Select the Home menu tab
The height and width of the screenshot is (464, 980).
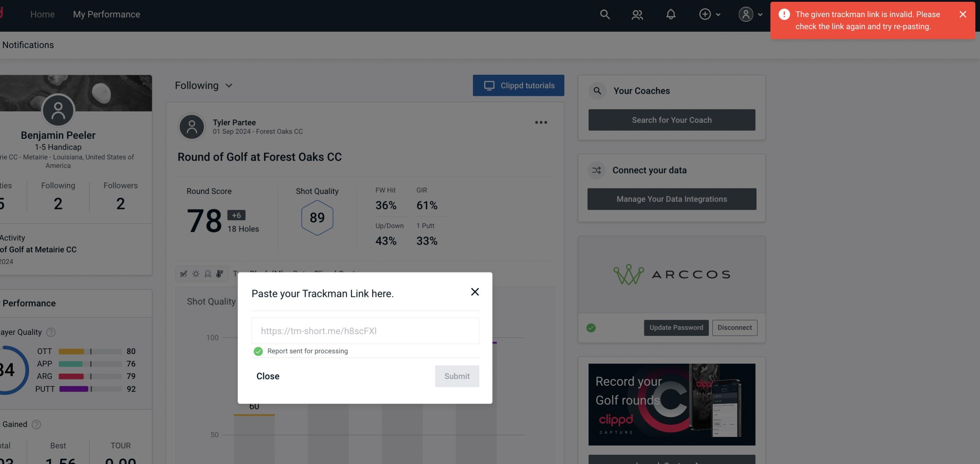42,13
